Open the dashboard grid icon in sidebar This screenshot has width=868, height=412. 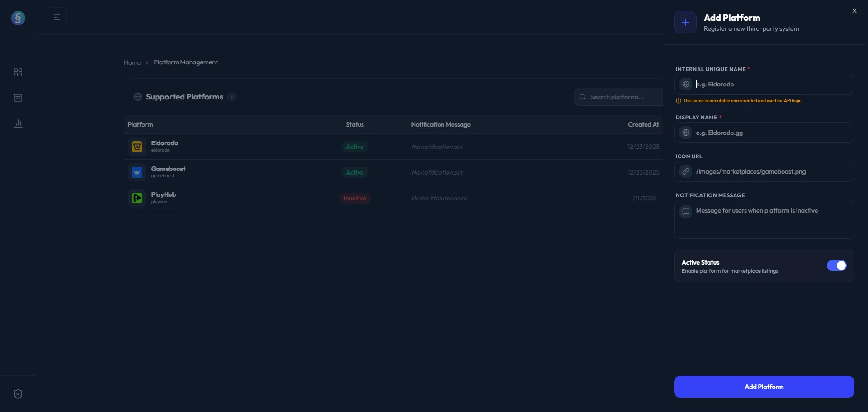pyautogui.click(x=18, y=72)
